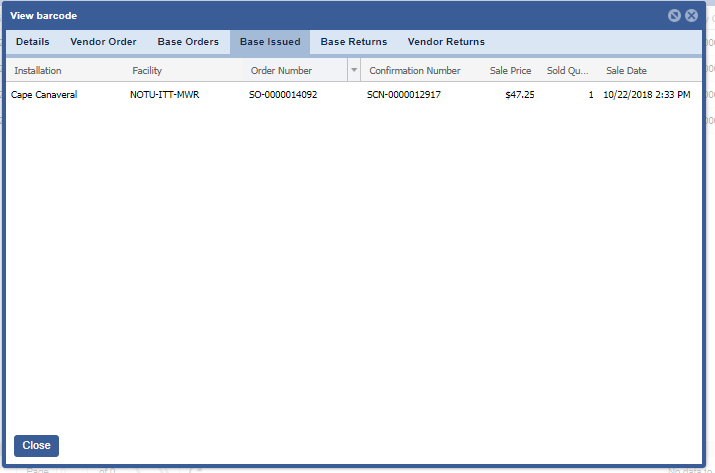The height and width of the screenshot is (473, 715).
Task: Click the NOTU-ITT-MWR facility cell
Action: (167, 95)
